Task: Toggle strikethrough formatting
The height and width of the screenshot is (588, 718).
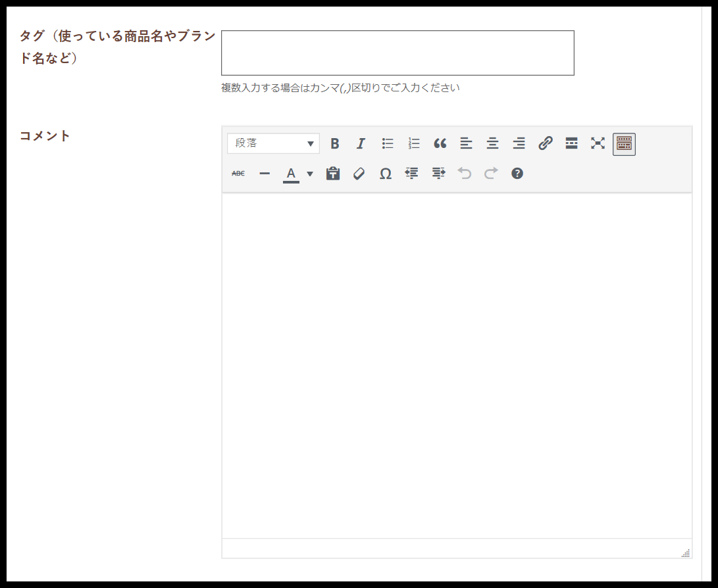Action: pyautogui.click(x=238, y=174)
